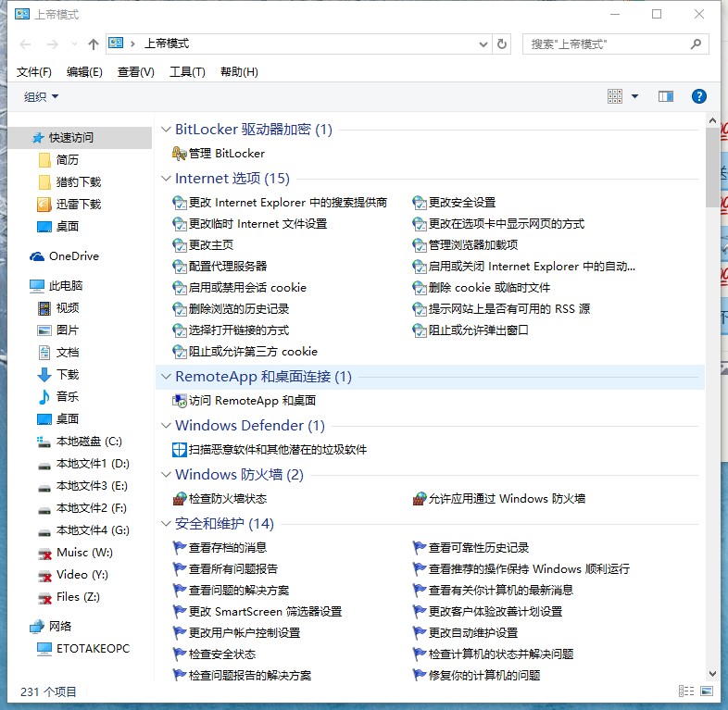The width and height of the screenshot is (728, 710).
Task: Click the 此电脑 computer icon
Action: [37, 286]
